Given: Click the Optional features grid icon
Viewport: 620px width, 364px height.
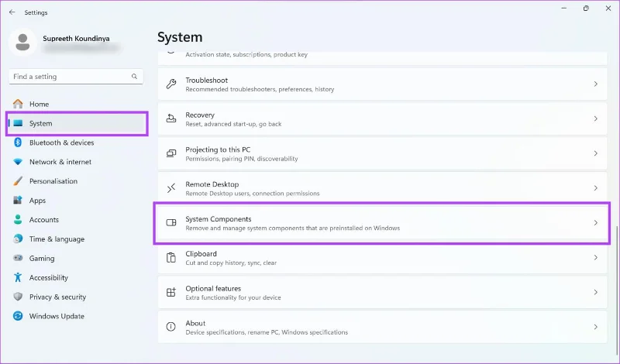Looking at the screenshot, I should pyautogui.click(x=170, y=292).
